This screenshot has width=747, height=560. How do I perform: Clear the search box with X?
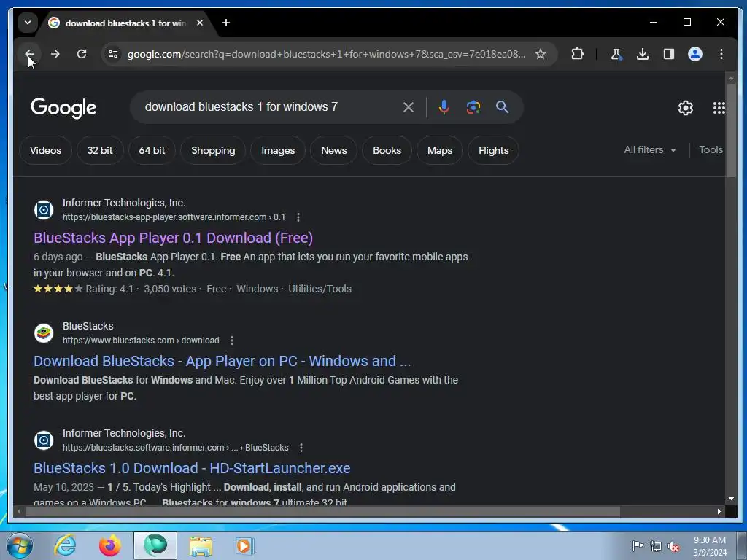tap(409, 107)
